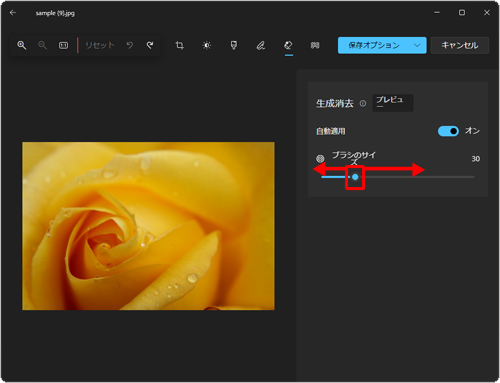Toggle the 自動適用 auto-apply switch

point(448,131)
